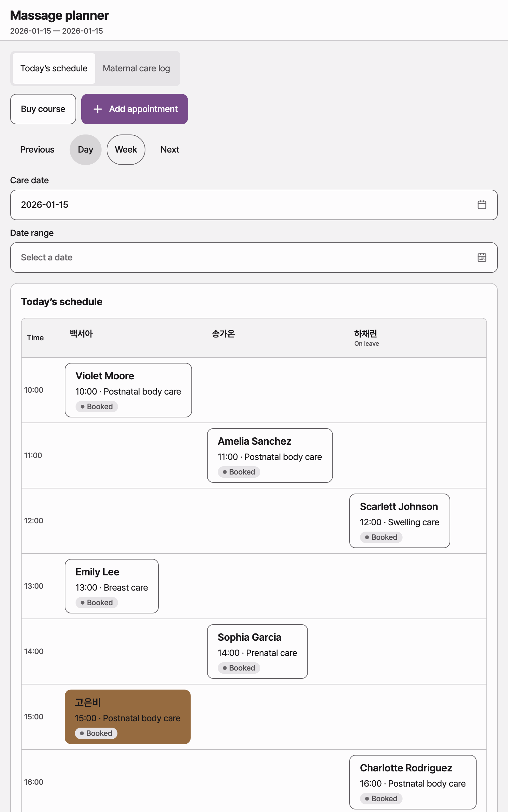This screenshot has width=508, height=812.
Task: Click the 하채린 therapist column header
Action: point(365,334)
